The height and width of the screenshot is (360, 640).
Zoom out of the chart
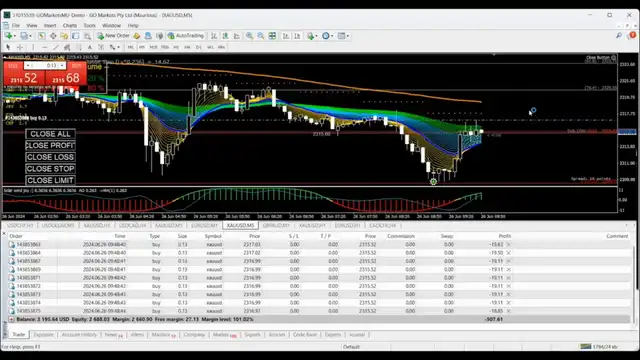[261, 36]
